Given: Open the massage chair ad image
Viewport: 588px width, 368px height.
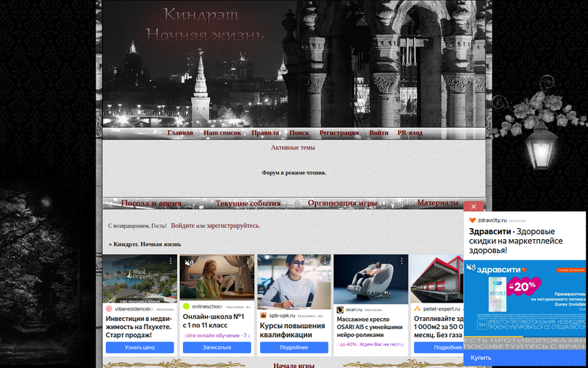Looking at the screenshot, I should coord(370,280).
